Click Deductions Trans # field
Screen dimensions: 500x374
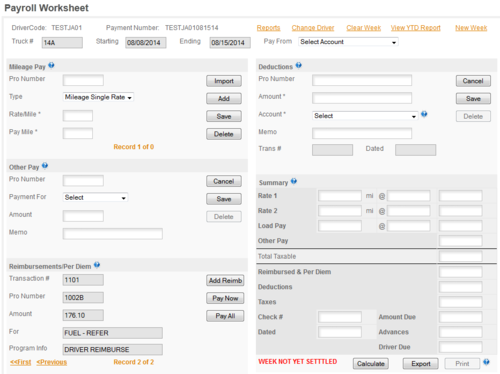click(332, 150)
